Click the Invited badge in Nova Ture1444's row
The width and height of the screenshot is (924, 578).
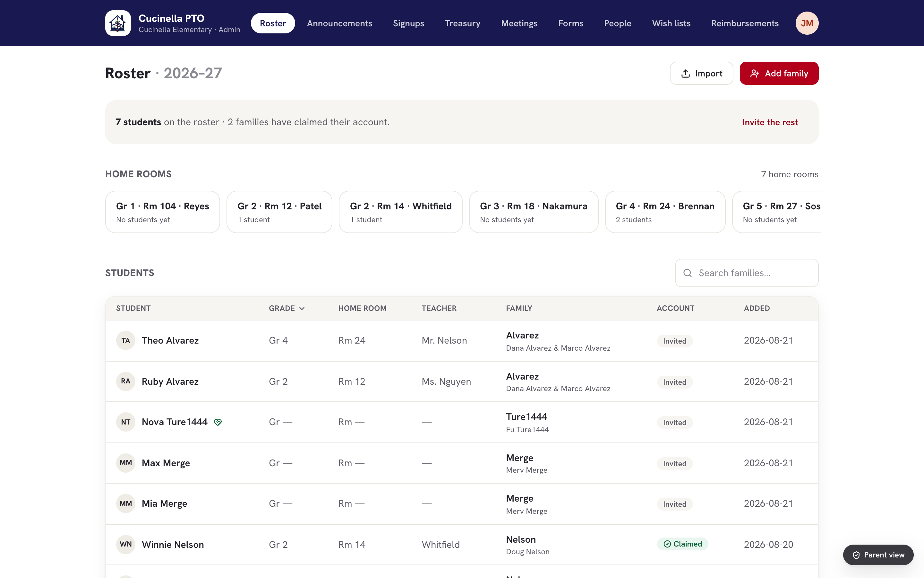click(x=675, y=422)
